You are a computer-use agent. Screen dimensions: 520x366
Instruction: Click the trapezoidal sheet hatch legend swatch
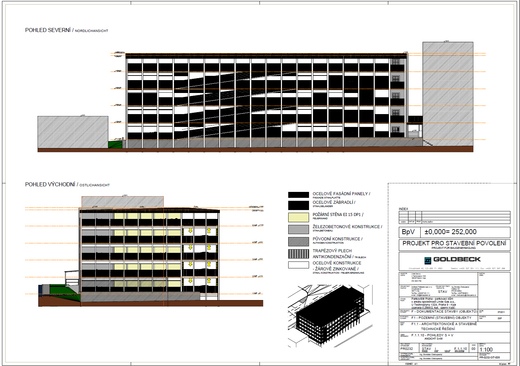click(x=298, y=254)
